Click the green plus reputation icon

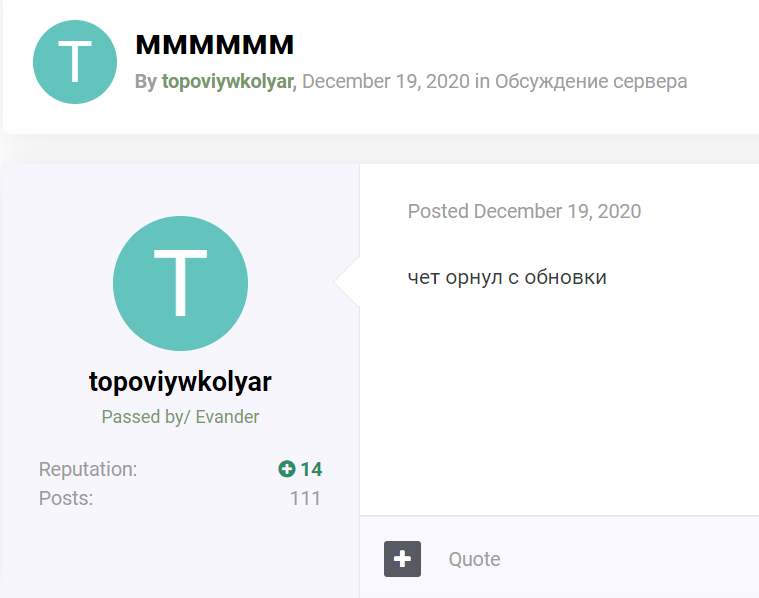click(x=287, y=469)
